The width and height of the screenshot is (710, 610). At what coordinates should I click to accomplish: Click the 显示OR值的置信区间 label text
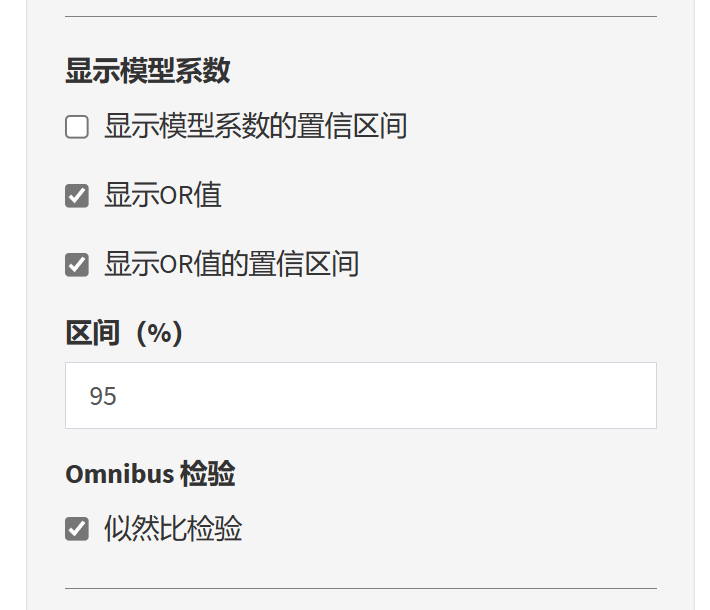coord(231,264)
